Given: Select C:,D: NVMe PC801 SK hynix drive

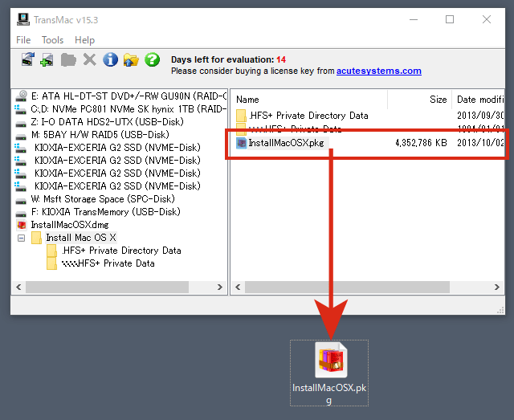Looking at the screenshot, I should (x=128, y=109).
